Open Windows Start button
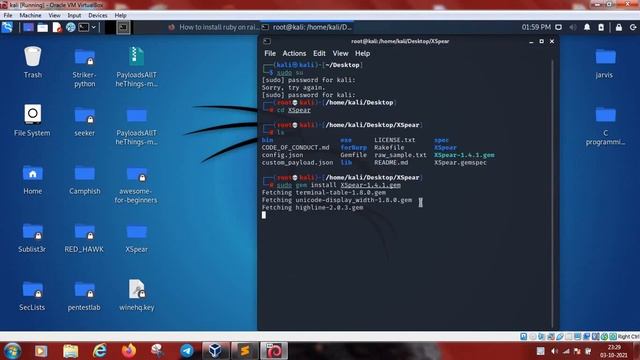The width and height of the screenshot is (640, 360). (x=12, y=351)
